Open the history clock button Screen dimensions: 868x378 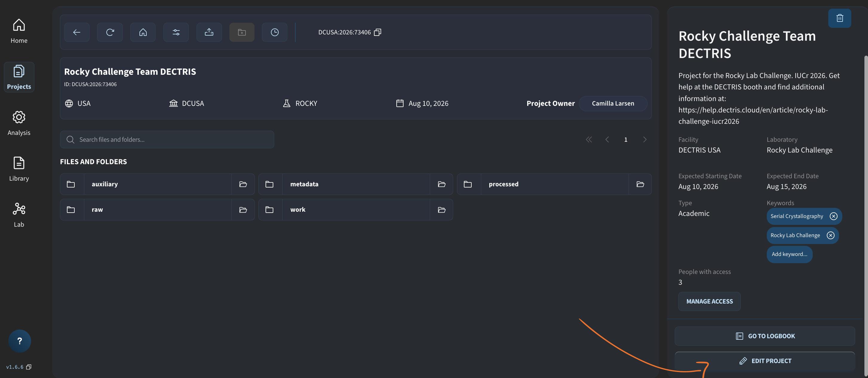(274, 32)
